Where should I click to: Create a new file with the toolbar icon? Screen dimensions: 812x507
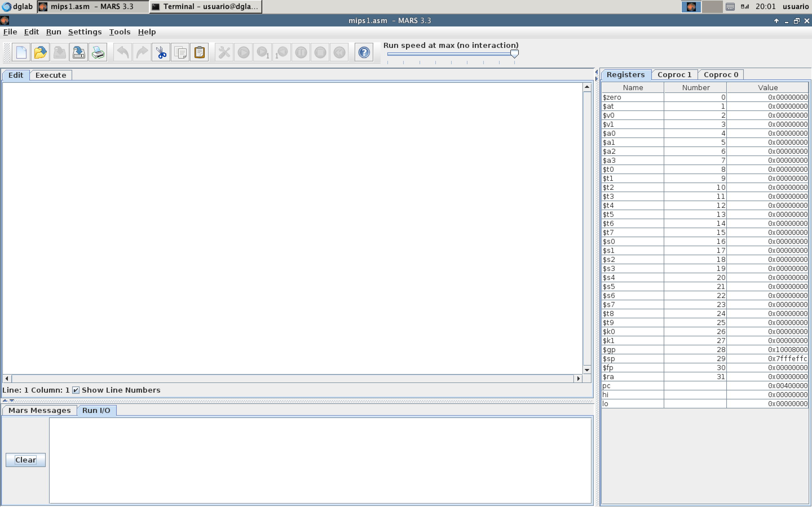click(21, 52)
